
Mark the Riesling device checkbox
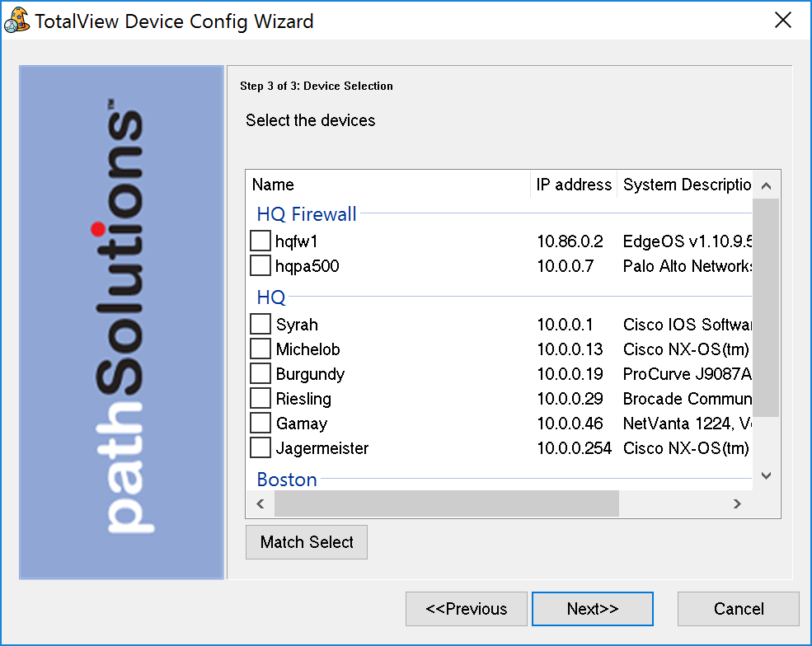(x=260, y=399)
